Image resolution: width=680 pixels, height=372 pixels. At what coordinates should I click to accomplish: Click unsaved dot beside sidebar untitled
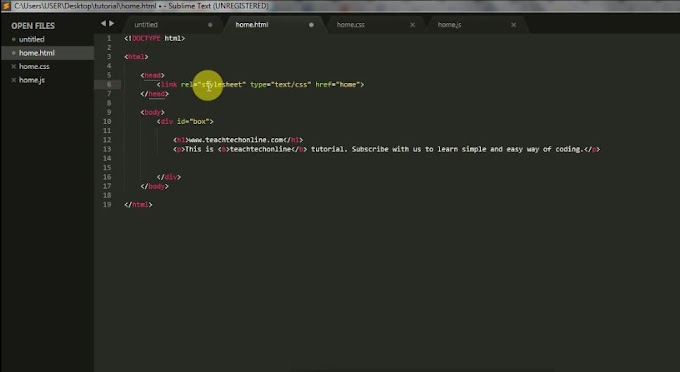tap(14, 39)
